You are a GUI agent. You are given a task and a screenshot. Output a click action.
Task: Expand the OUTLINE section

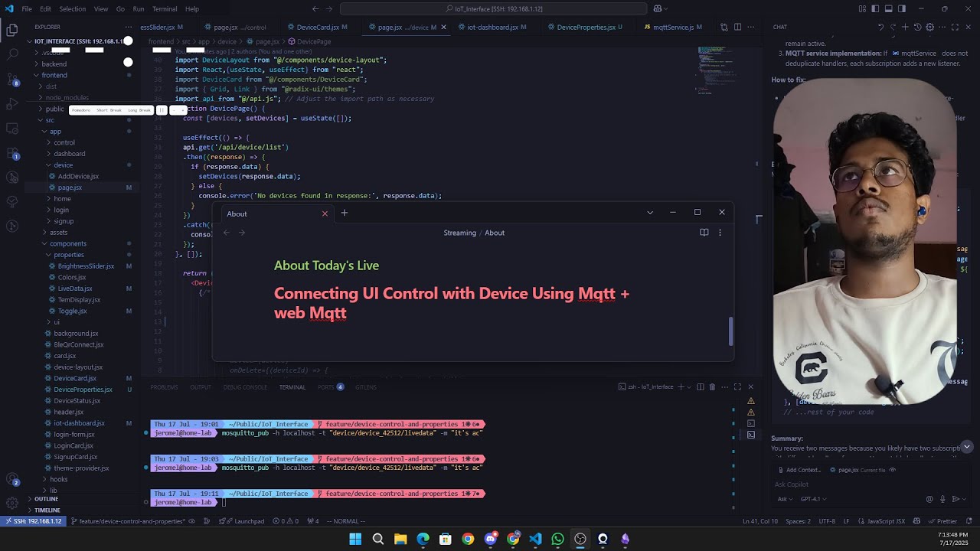tap(46, 499)
